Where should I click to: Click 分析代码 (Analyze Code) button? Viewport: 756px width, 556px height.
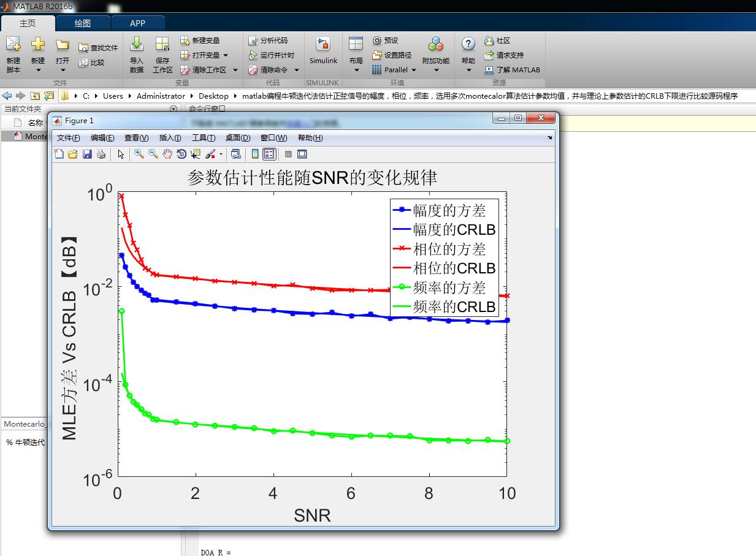point(267,40)
